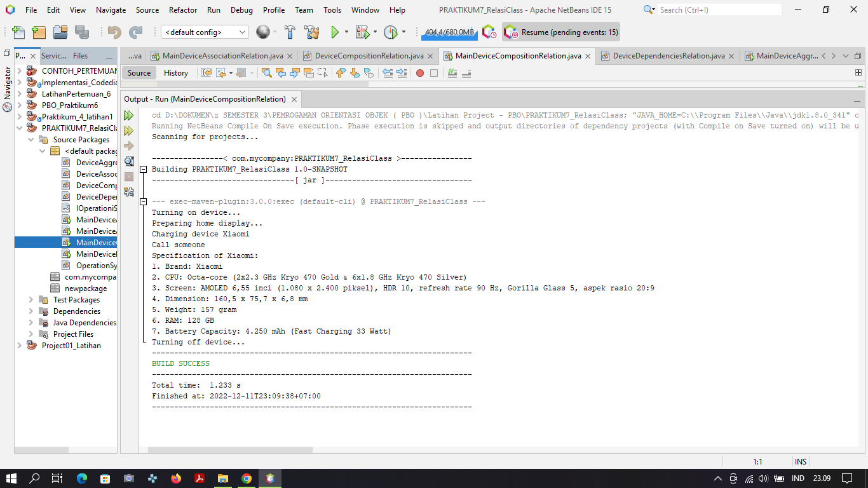Expand the Project01_Latihan project node
868x488 pixels.
19,346
